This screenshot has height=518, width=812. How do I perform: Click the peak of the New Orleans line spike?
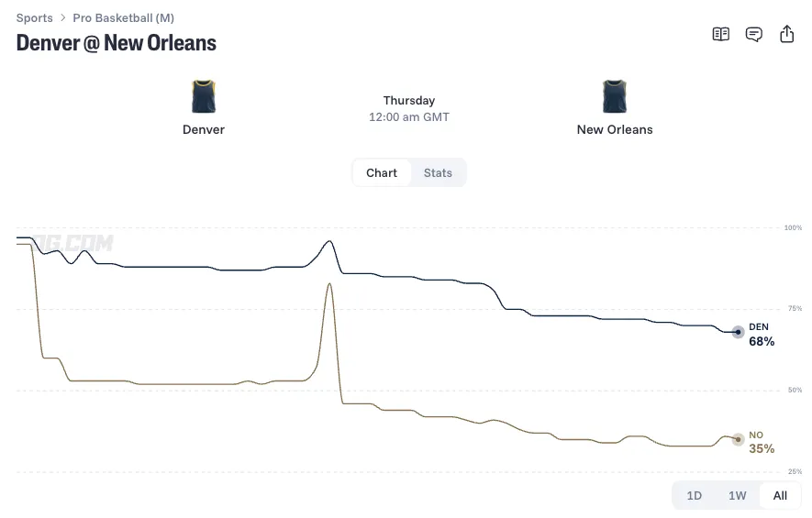tap(329, 283)
